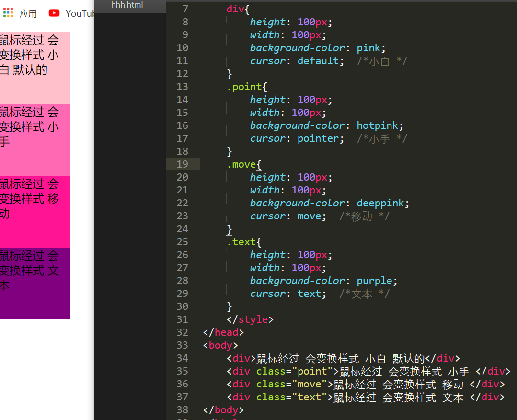Screen dimensions: 517x420
Task: Click the text '默认的' on line 34
Action: point(409,359)
